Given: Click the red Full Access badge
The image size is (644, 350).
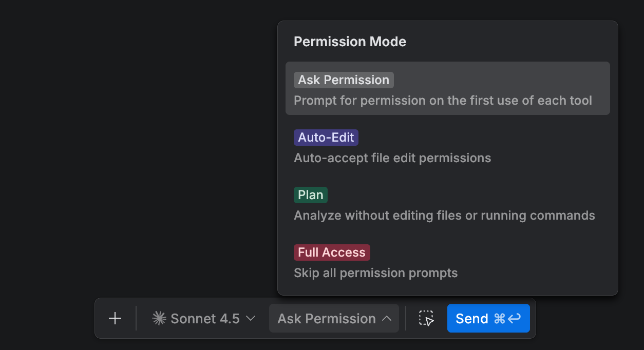Looking at the screenshot, I should coord(332,252).
